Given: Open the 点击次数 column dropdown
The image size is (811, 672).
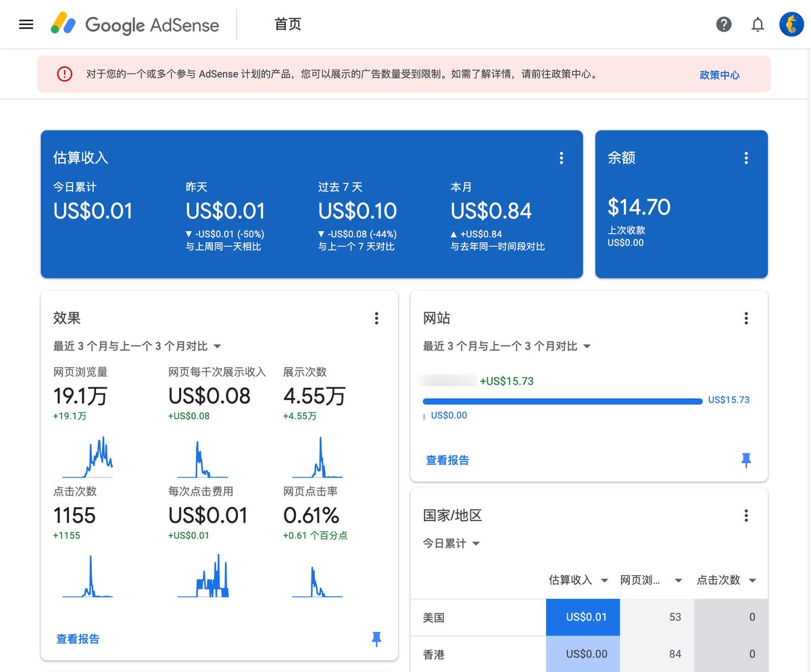Looking at the screenshot, I should click(752, 581).
